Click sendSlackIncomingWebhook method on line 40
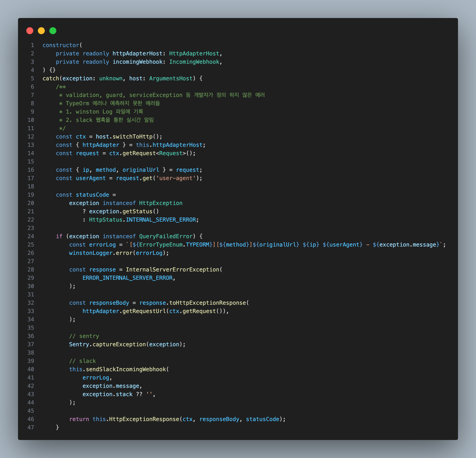Image resolution: width=476 pixels, height=458 pixels. (x=126, y=369)
